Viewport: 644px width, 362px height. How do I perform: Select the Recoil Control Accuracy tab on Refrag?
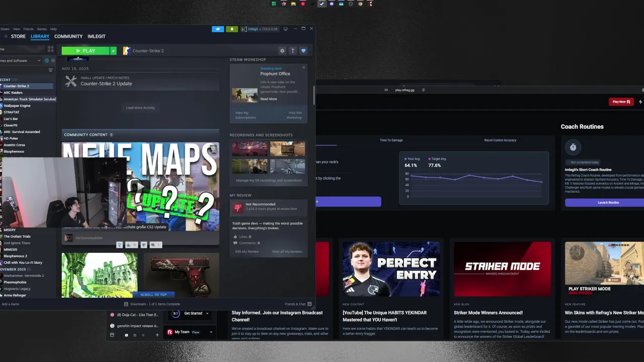[500, 140]
